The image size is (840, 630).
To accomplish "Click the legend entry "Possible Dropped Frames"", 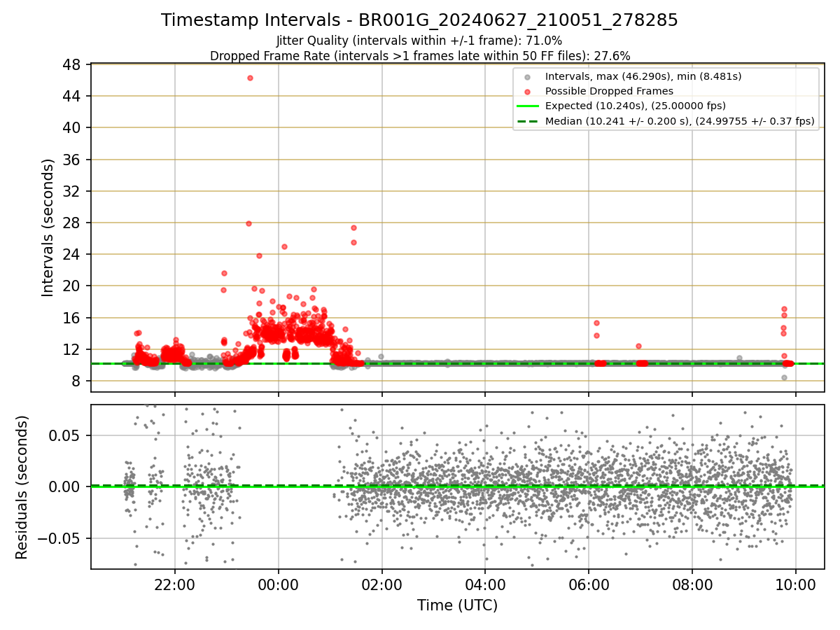I will (x=609, y=91).
